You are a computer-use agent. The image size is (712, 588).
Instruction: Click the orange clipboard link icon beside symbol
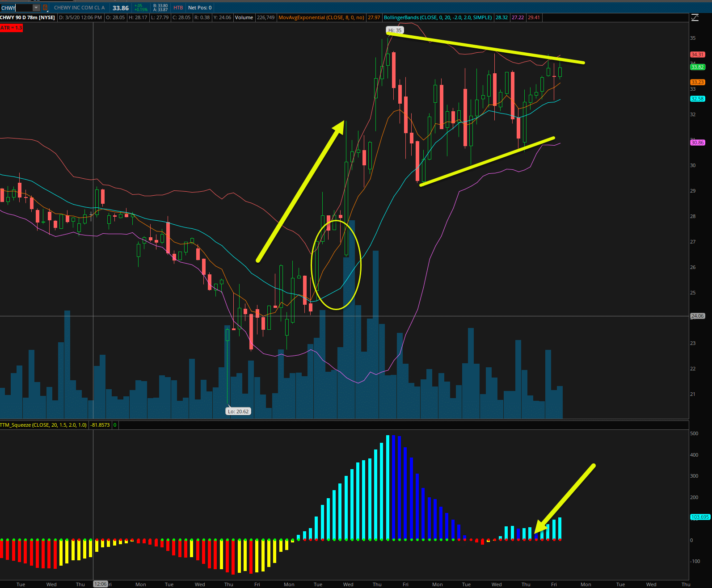click(45, 8)
